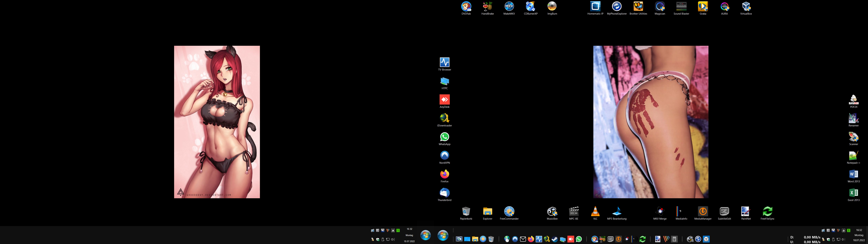Click the 'D: 0,00 MB/s' download speed readout
868x244 pixels.
click(805, 237)
